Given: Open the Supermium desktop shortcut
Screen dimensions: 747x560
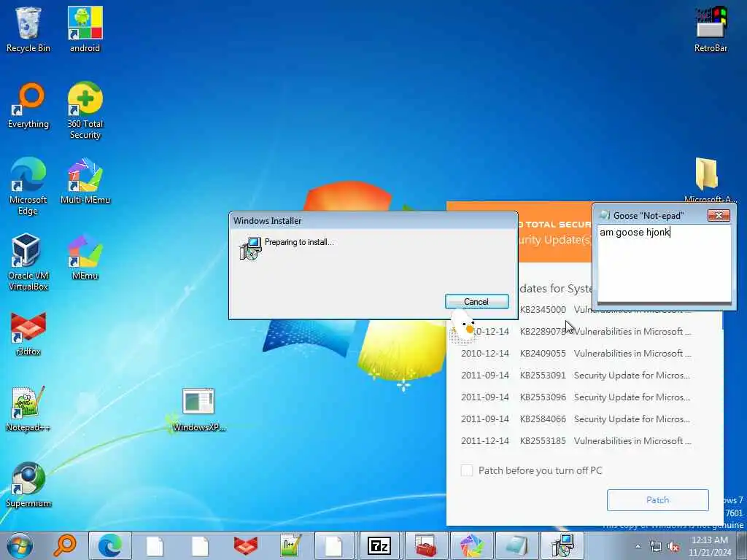Looking at the screenshot, I should pos(28,485).
